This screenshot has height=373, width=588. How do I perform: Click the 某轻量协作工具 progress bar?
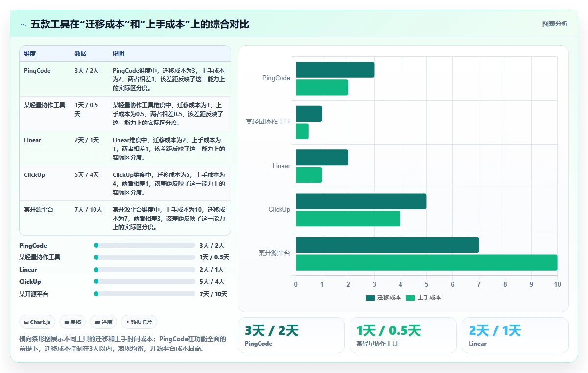pyautogui.click(x=144, y=257)
